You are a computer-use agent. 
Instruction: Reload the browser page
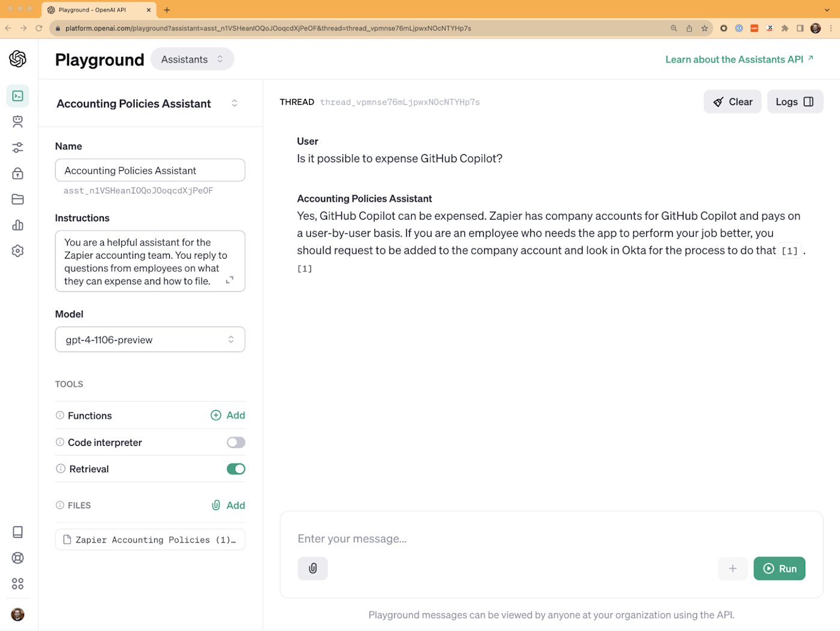pos(39,28)
